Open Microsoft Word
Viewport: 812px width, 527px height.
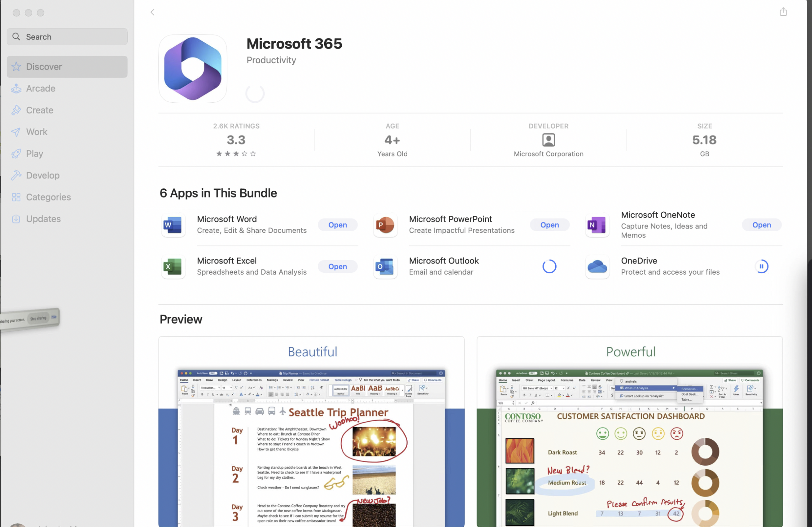pos(337,225)
